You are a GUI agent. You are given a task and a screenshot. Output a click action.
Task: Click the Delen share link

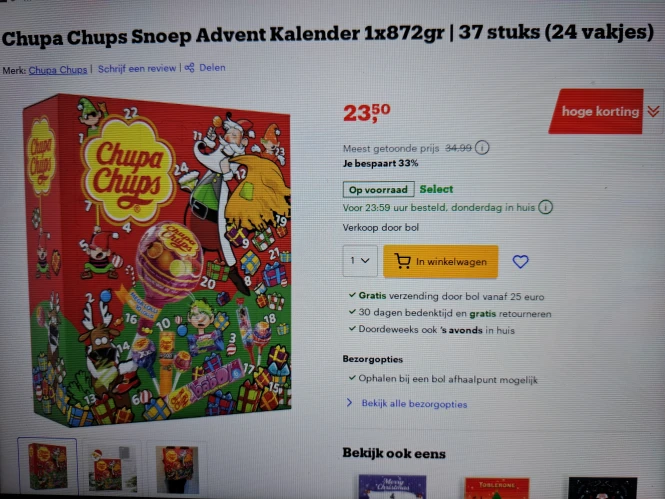[212, 68]
